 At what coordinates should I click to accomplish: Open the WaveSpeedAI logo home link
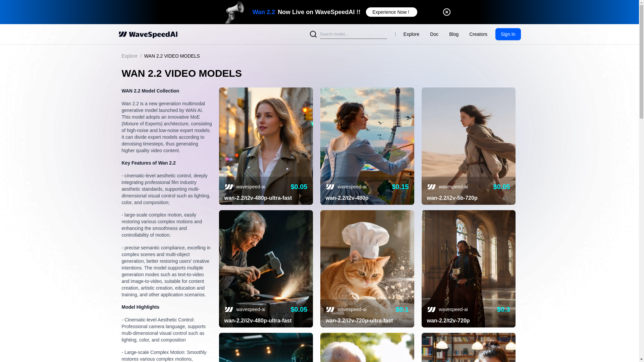point(148,34)
